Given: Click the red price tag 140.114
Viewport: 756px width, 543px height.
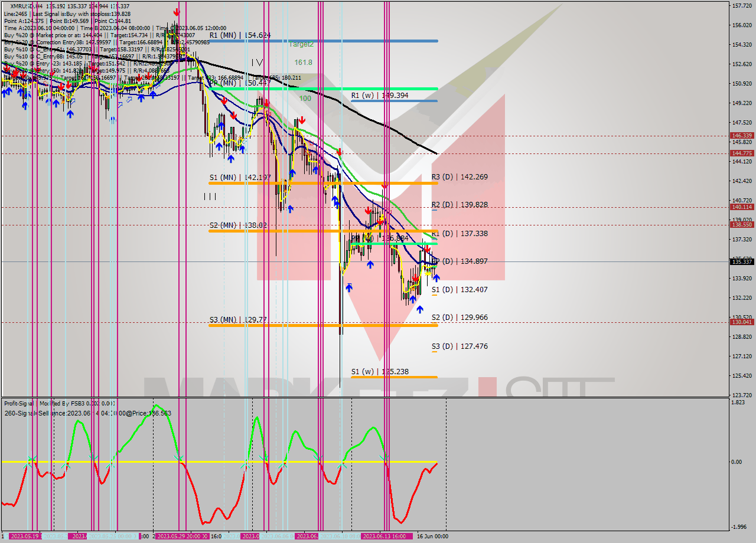Looking at the screenshot, I should tap(742, 207).
